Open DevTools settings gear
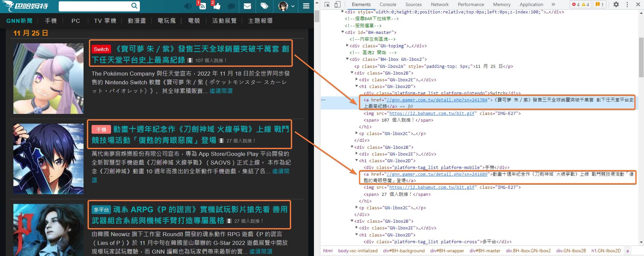The width and height of the screenshot is (644, 256). pyautogui.click(x=616, y=4)
